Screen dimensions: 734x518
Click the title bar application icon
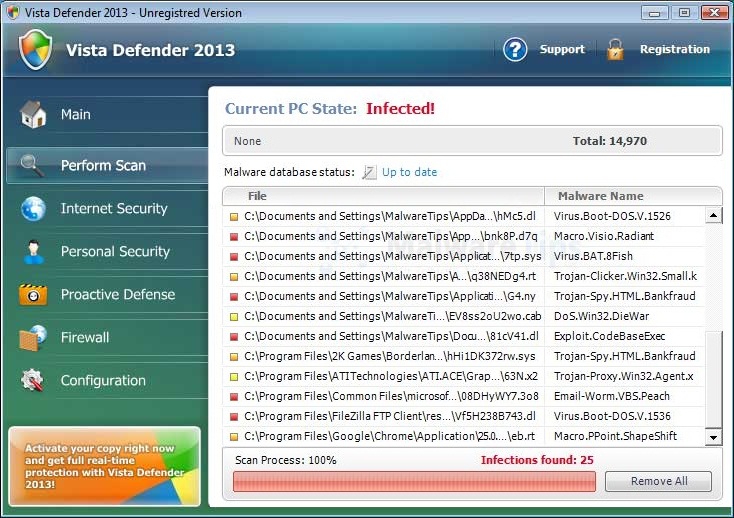13,12
